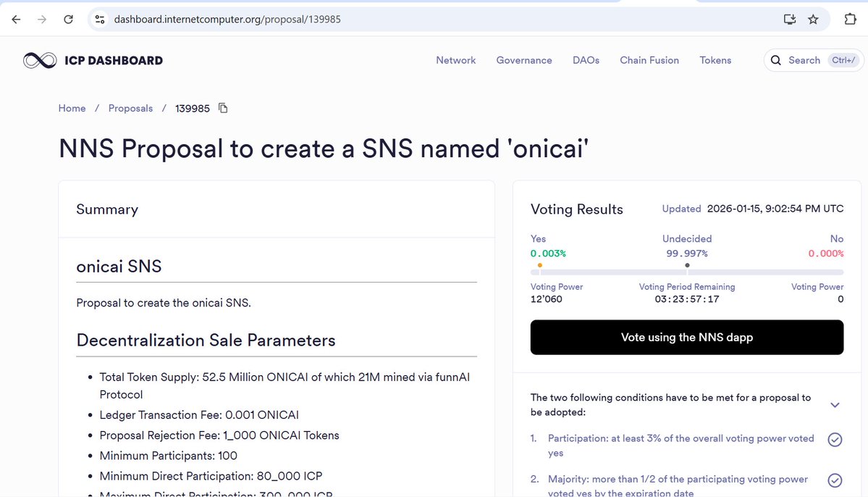Go to Proposals breadcrumb link
Image resolution: width=868 pixels, height=497 pixels.
(x=130, y=108)
